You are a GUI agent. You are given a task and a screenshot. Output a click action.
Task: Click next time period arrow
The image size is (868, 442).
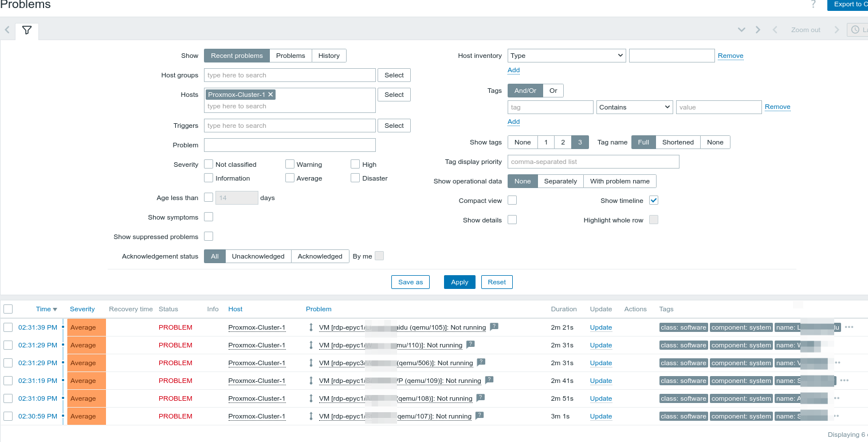[x=836, y=30]
